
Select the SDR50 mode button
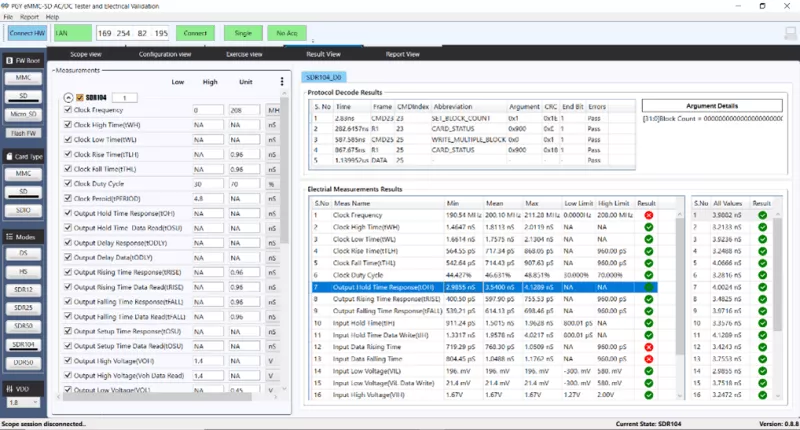coord(22,327)
